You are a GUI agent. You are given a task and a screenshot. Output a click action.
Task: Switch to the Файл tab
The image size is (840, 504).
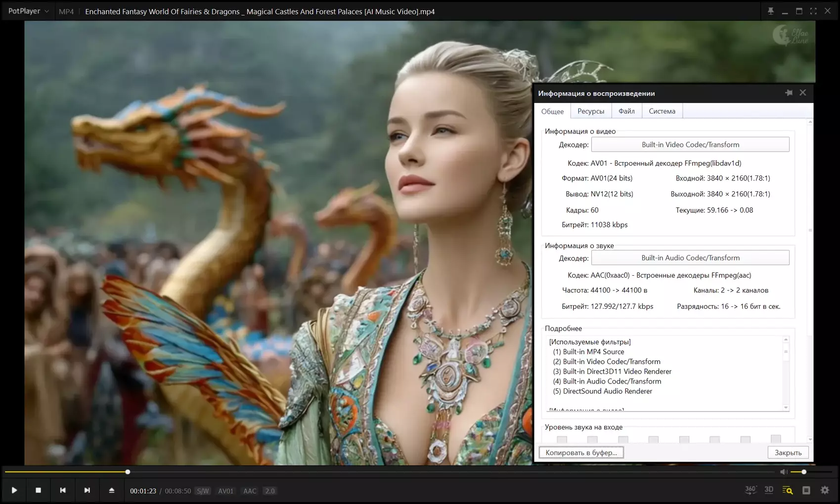pos(626,111)
